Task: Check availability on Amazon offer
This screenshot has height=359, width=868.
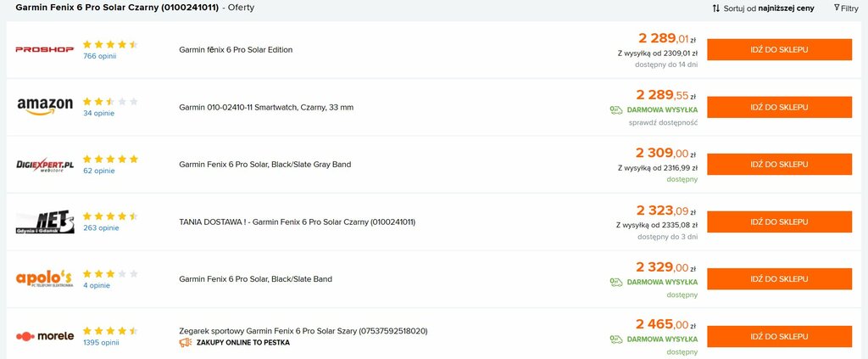Action: click(x=663, y=122)
